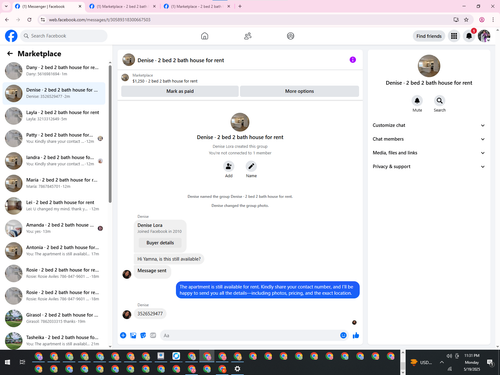Click the large Denise group photo in sidebar
Image resolution: width=500 pixels, height=375 pixels.
429,66
